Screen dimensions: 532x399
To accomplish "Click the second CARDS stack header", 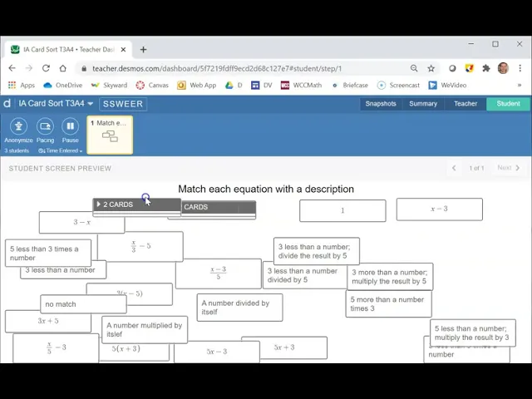I will (x=219, y=207).
